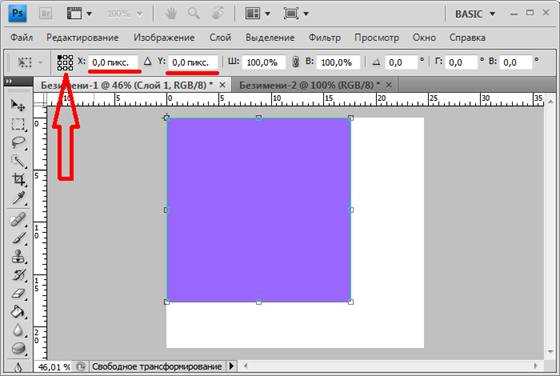Click the horizontal skew Г field
560x376 pixels.
coord(462,62)
